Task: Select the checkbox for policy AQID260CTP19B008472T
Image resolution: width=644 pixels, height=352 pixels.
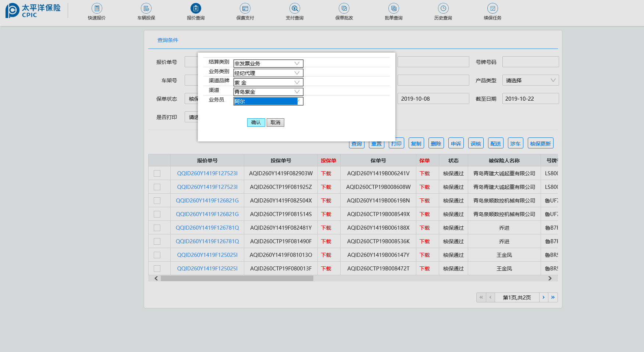Action: click(x=157, y=269)
